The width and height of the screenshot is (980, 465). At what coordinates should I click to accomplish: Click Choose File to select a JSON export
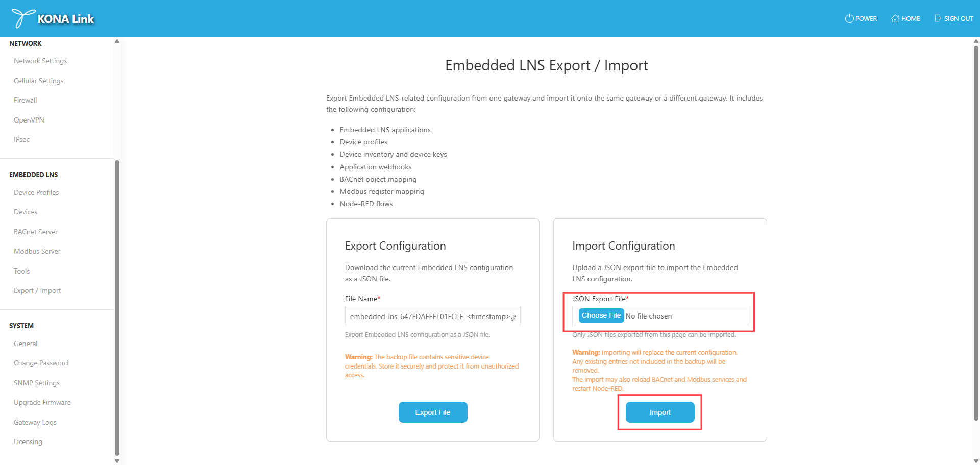coord(601,315)
